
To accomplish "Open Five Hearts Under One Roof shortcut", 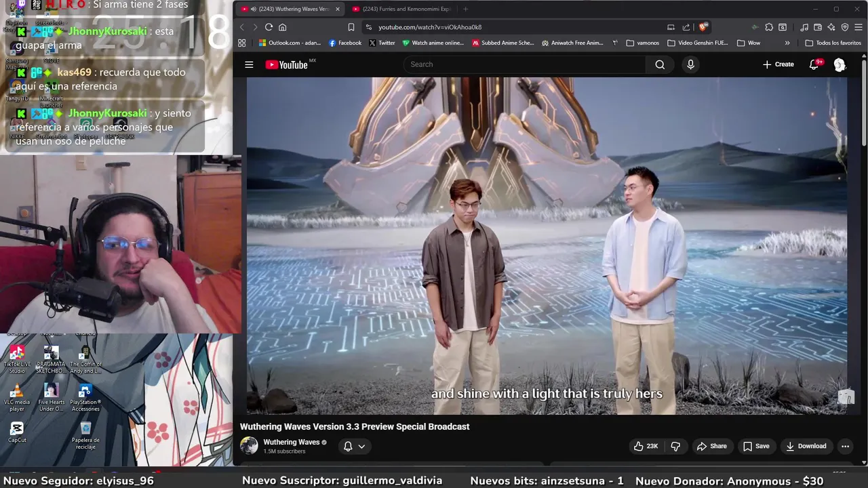I will click(51, 398).
